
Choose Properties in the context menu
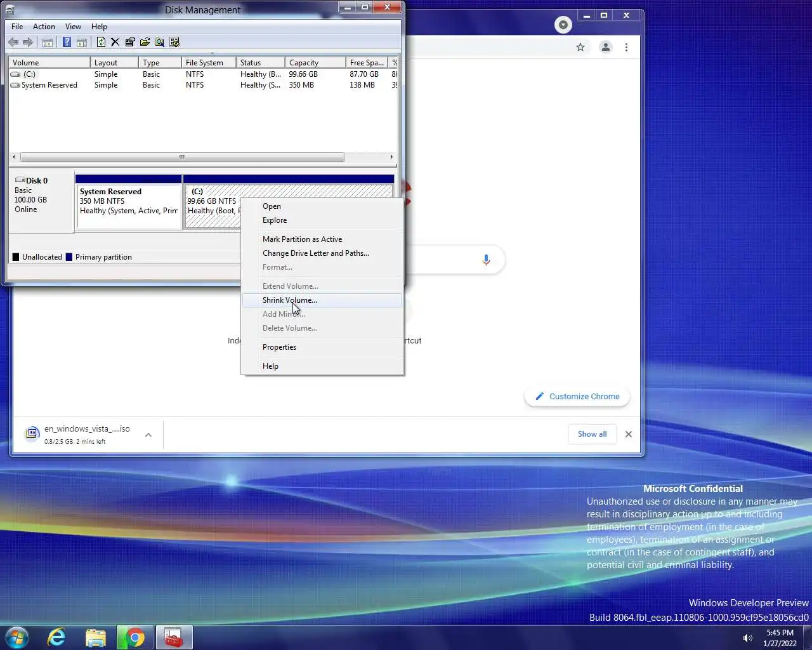pyautogui.click(x=322, y=347)
